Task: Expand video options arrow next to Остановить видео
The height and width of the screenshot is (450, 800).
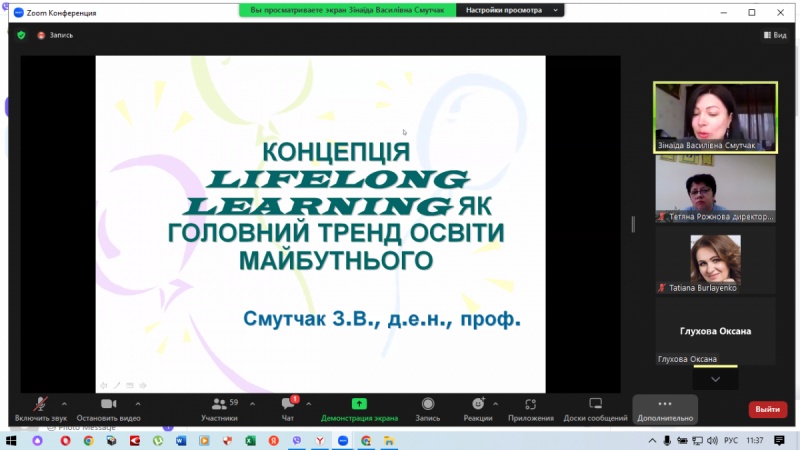Action: click(x=138, y=404)
